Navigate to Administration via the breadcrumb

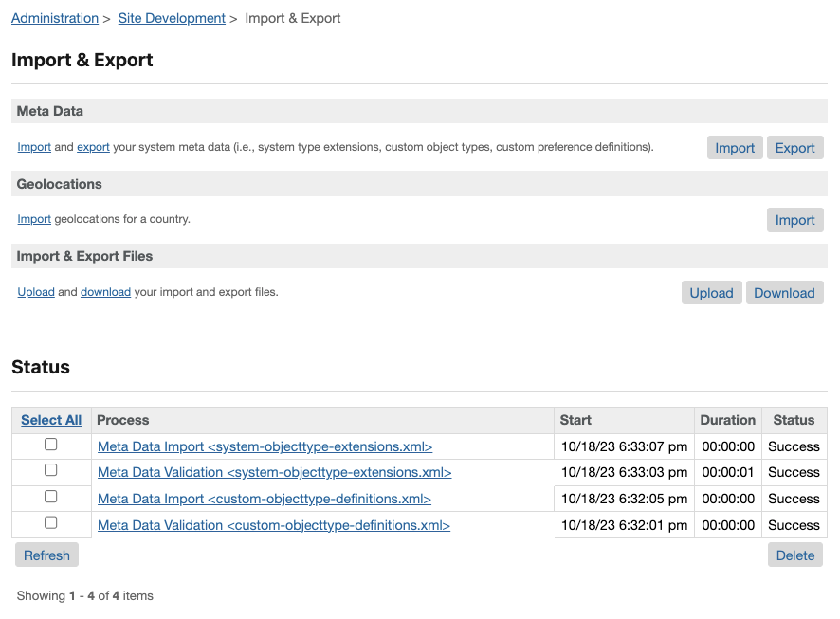coord(54,18)
